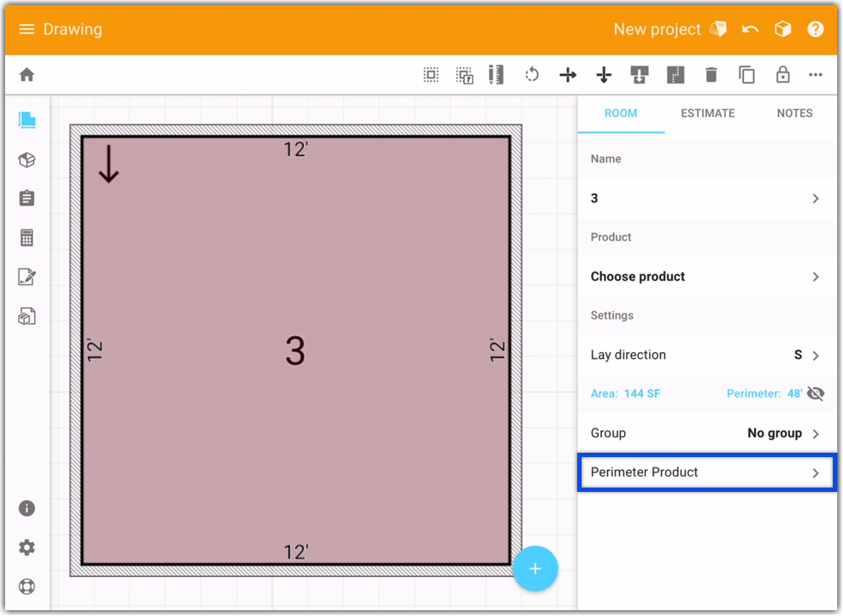Image resolution: width=843 pixels, height=616 pixels.
Task: Go to the home screen
Action: tap(27, 75)
